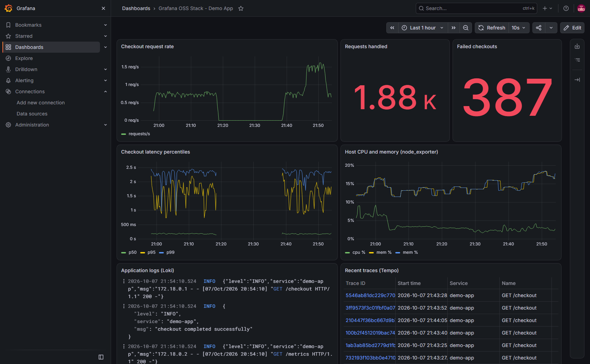Select Dashboards in the navigation

(x=51, y=47)
